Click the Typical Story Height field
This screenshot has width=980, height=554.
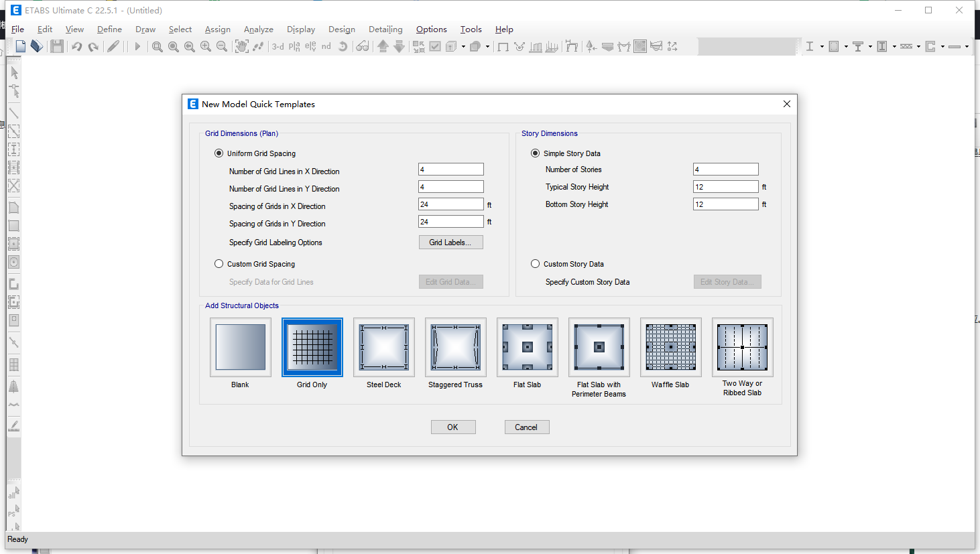[726, 187]
